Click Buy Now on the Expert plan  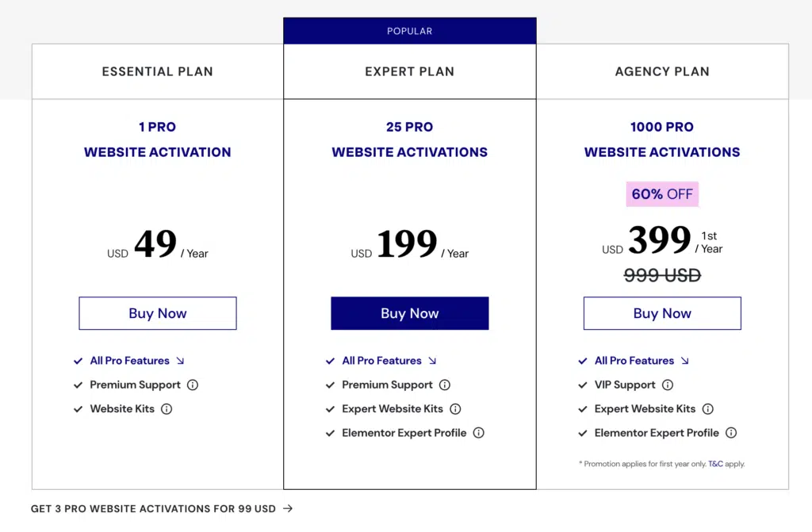(x=410, y=313)
